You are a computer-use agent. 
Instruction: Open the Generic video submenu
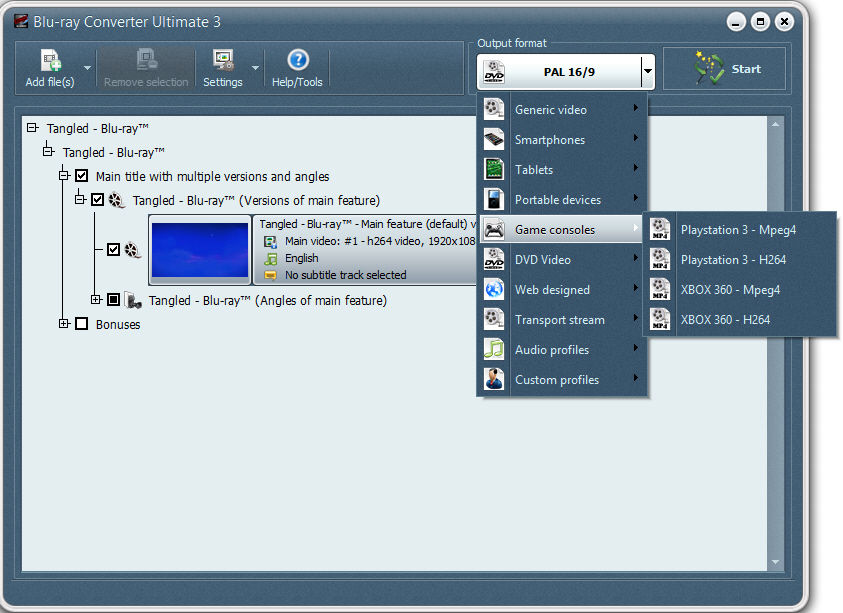click(x=562, y=110)
